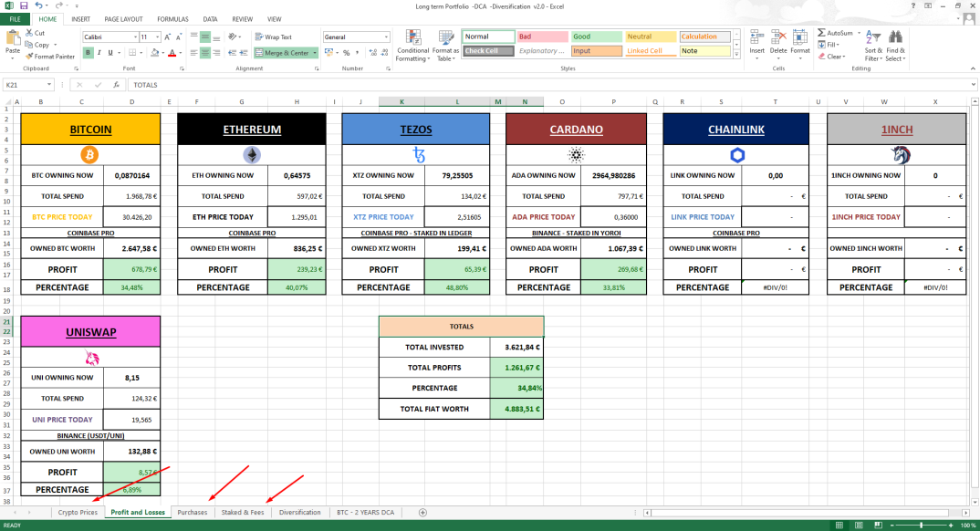
Task: Click Percent Style icon
Action: (x=346, y=53)
